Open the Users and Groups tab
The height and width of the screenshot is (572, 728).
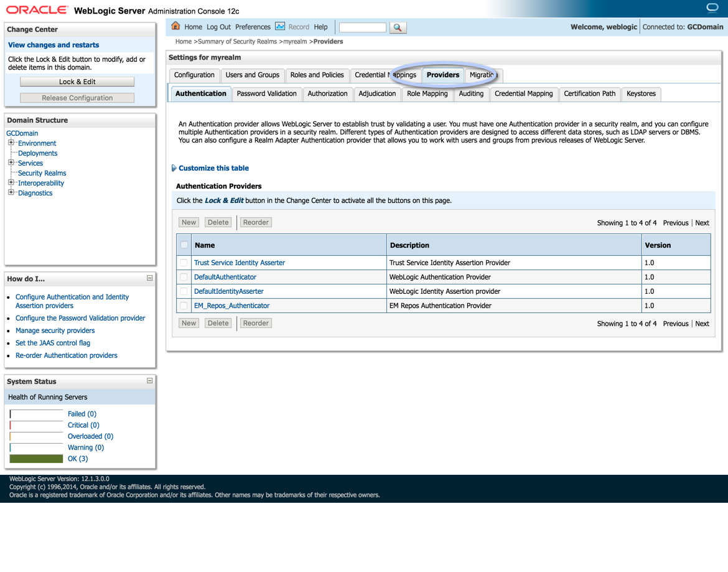252,75
